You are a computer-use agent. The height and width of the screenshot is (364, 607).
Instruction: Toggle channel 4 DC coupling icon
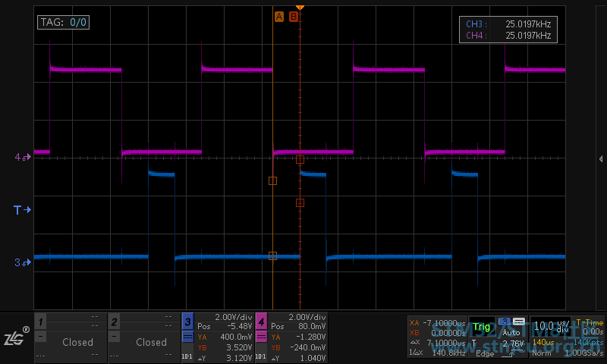click(261, 337)
